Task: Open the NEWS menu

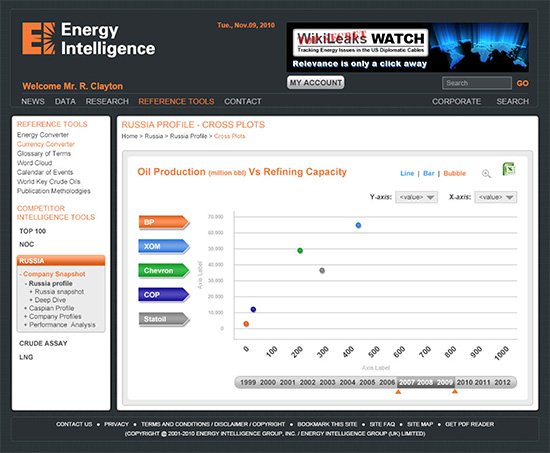Action: (x=33, y=101)
